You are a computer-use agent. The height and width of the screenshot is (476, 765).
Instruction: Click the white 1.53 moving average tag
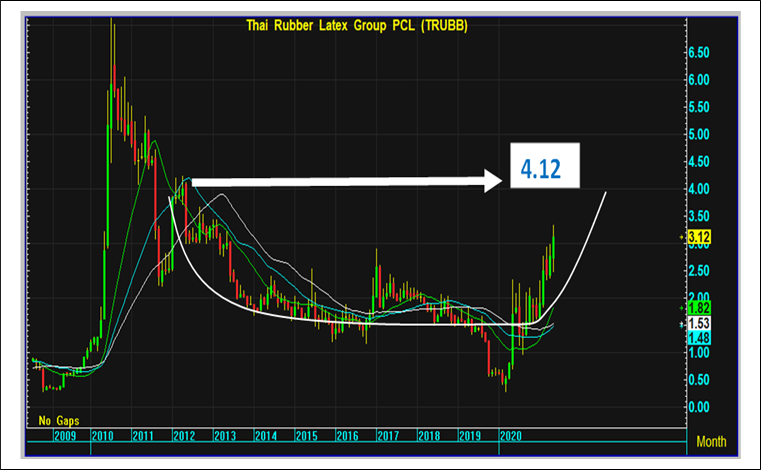699,323
